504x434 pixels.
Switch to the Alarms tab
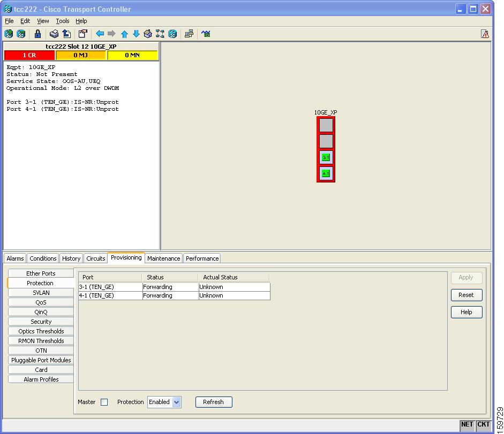pyautogui.click(x=15, y=258)
